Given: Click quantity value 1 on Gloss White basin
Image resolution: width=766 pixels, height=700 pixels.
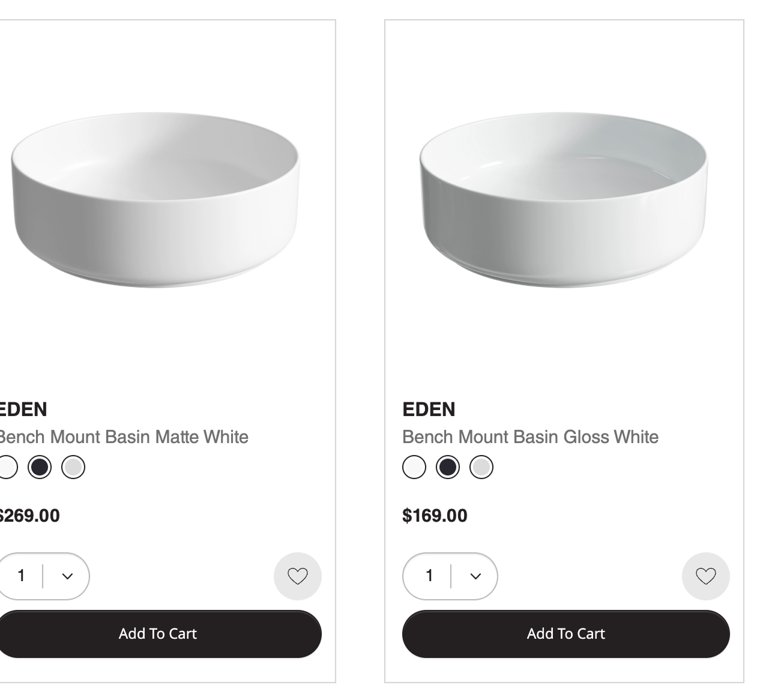Looking at the screenshot, I should tap(429, 576).
